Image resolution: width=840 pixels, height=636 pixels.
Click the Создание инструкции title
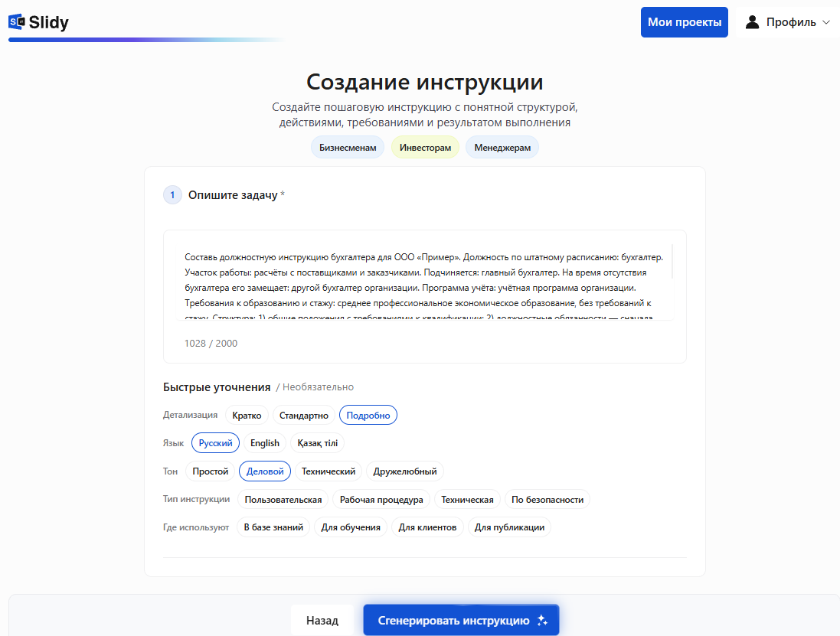pyautogui.click(x=425, y=82)
